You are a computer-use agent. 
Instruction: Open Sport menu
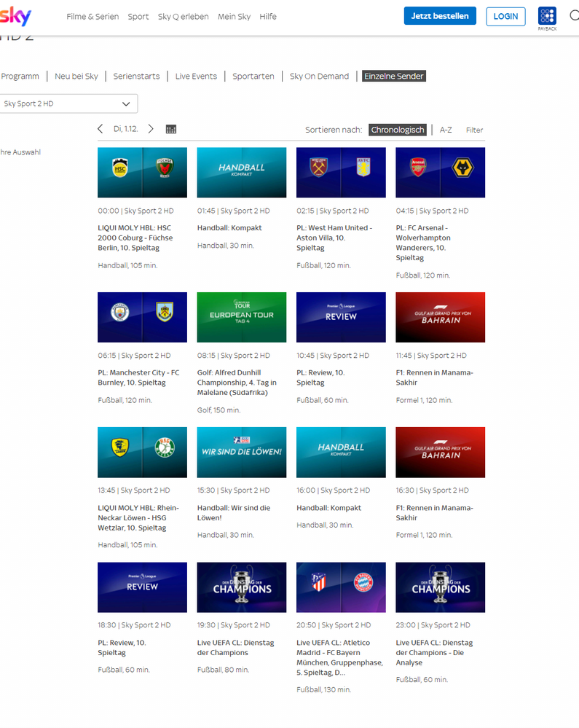pyautogui.click(x=138, y=17)
